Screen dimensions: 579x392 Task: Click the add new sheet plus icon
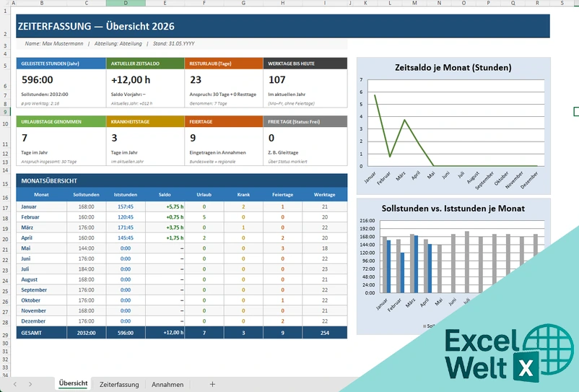pyautogui.click(x=212, y=384)
